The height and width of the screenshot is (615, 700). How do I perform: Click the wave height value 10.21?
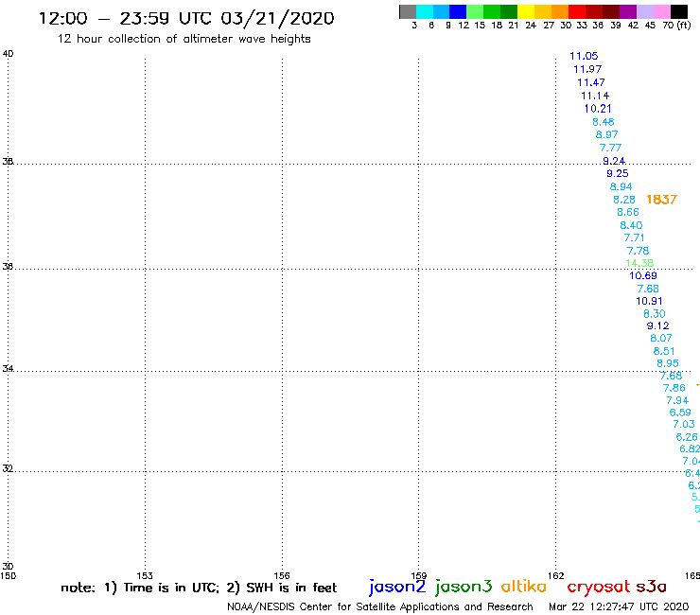[x=598, y=109]
